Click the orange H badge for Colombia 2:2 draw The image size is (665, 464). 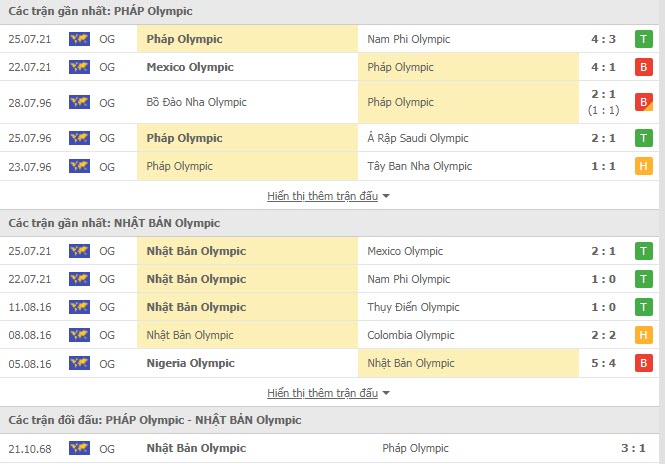645,335
